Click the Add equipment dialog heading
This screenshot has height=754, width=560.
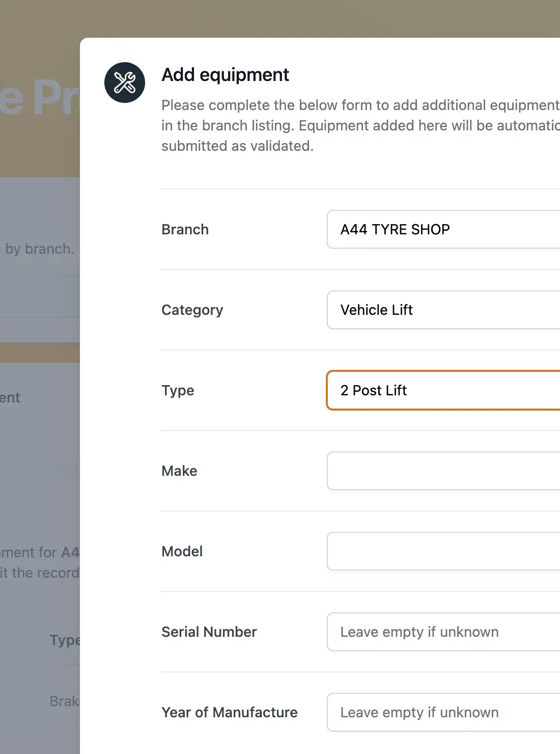pyautogui.click(x=225, y=75)
